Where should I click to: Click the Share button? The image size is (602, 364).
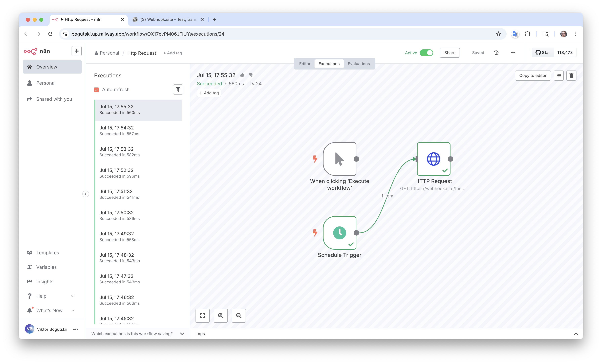(449, 53)
